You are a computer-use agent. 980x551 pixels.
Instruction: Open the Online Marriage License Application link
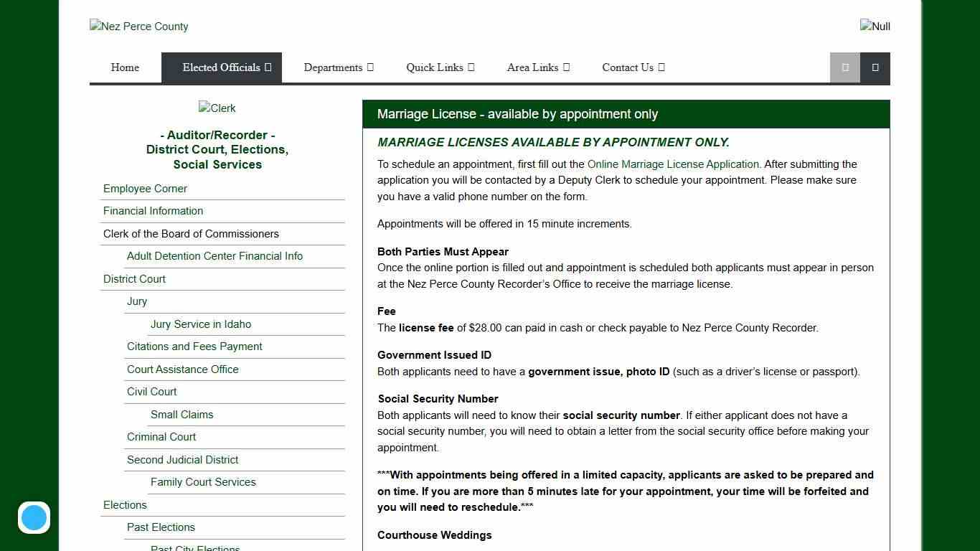pos(673,164)
